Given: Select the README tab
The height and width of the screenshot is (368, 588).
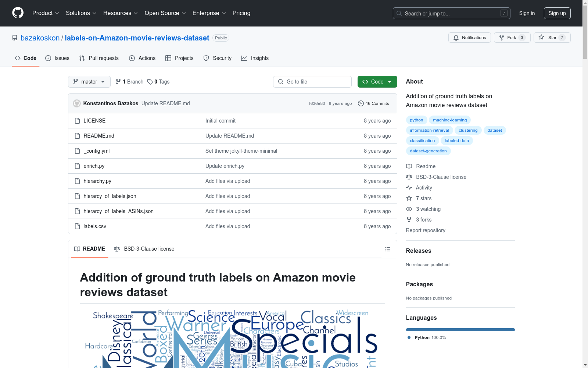Looking at the screenshot, I should pyautogui.click(x=90, y=249).
